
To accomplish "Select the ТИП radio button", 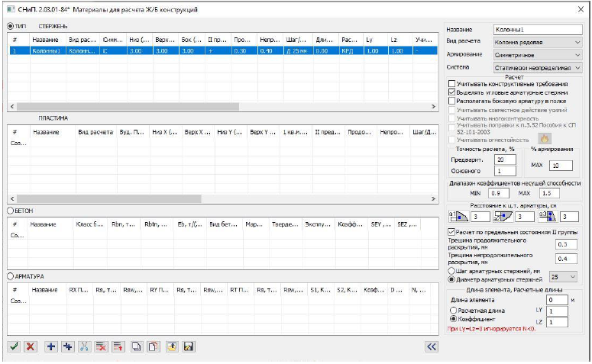I will (x=10, y=26).
